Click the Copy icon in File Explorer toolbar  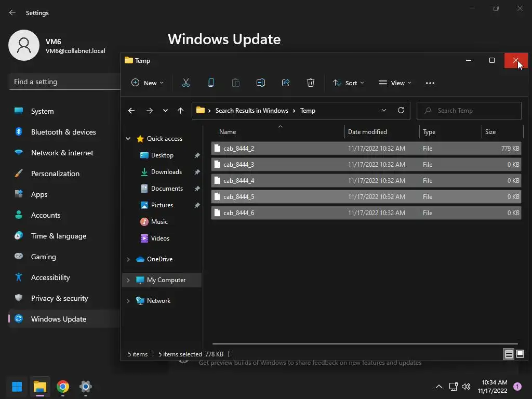(211, 83)
